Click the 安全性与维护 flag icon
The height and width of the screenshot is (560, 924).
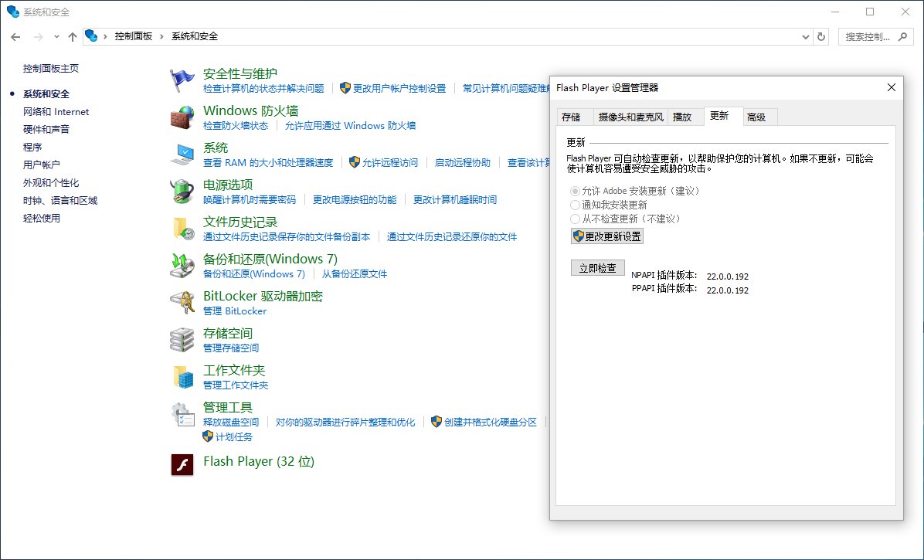182,80
